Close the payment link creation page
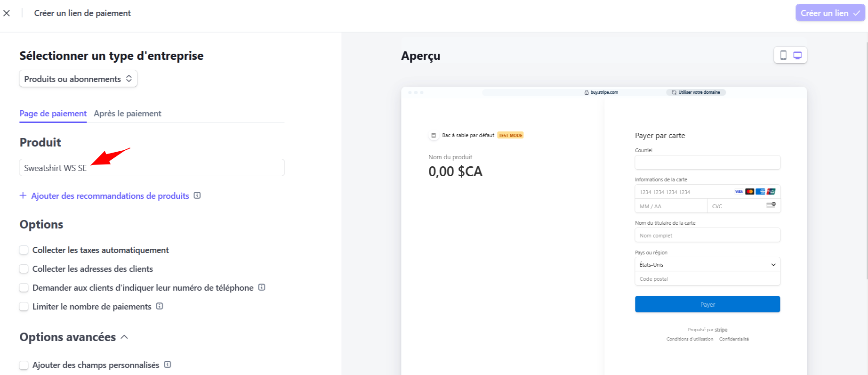868x375 pixels. point(7,13)
